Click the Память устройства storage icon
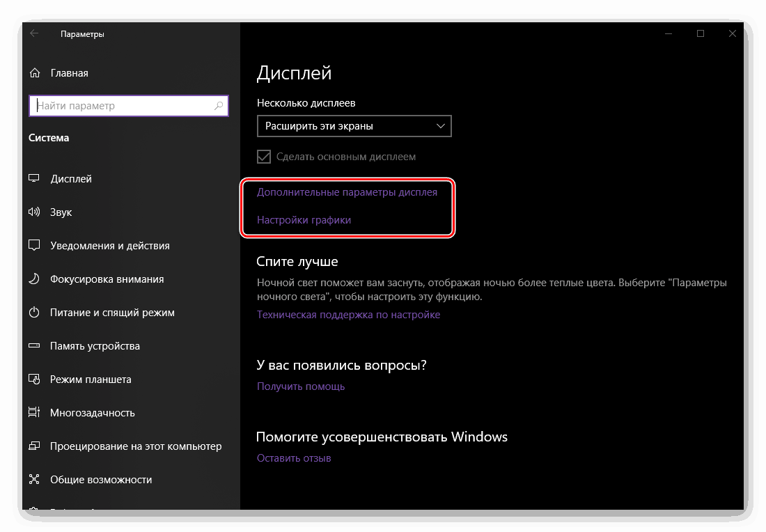Viewport: 766px width, 532px height. (34, 346)
